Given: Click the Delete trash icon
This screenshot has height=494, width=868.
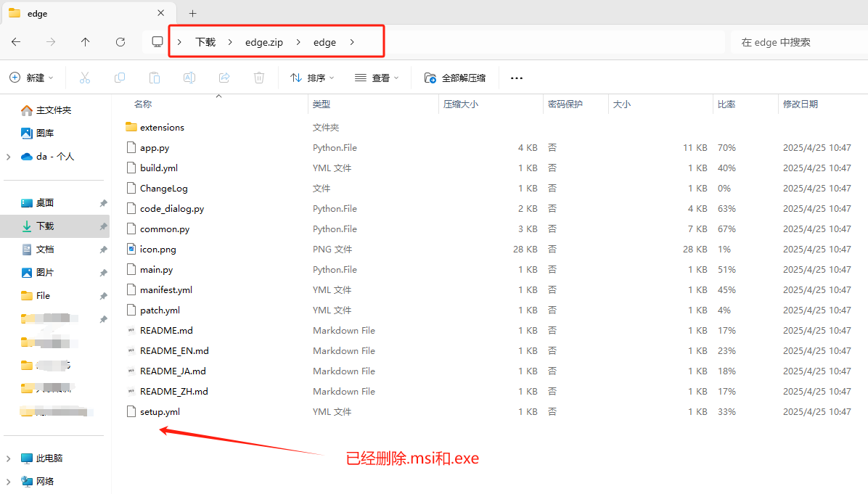Looking at the screenshot, I should (x=259, y=78).
